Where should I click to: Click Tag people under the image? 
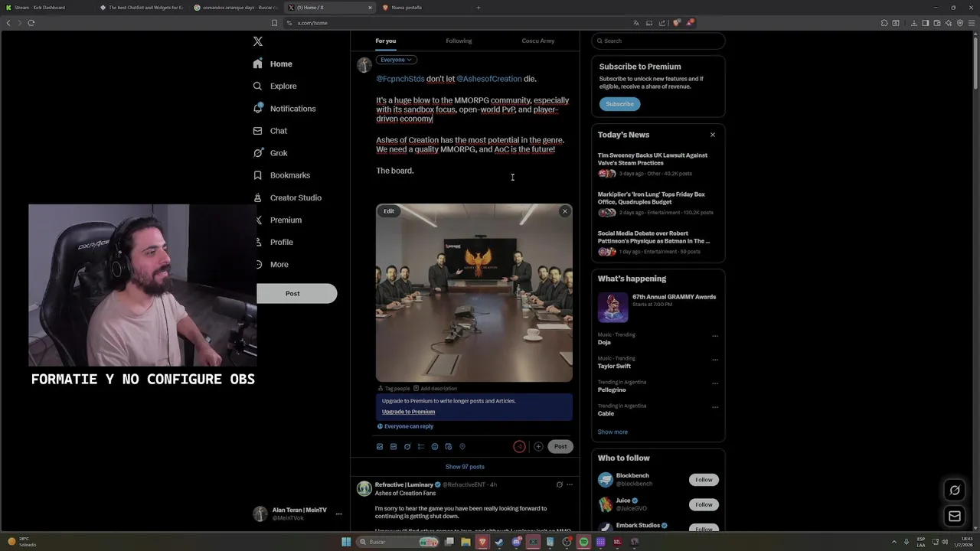[394, 388]
